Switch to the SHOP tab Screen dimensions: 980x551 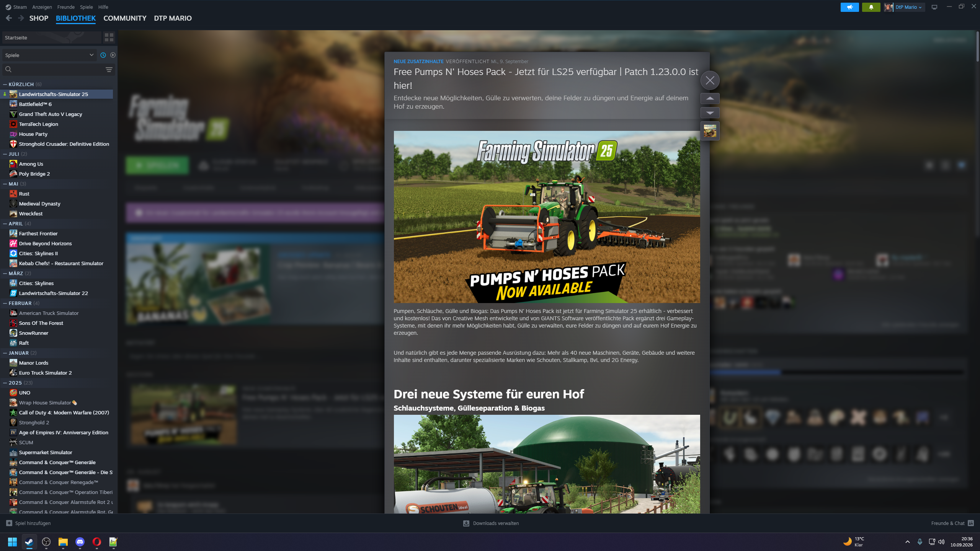coord(39,18)
